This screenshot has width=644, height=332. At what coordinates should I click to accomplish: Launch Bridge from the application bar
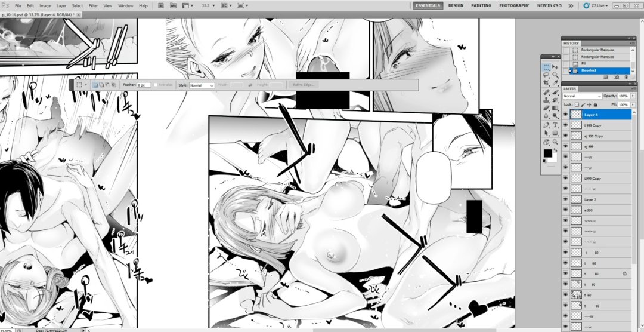[161, 6]
